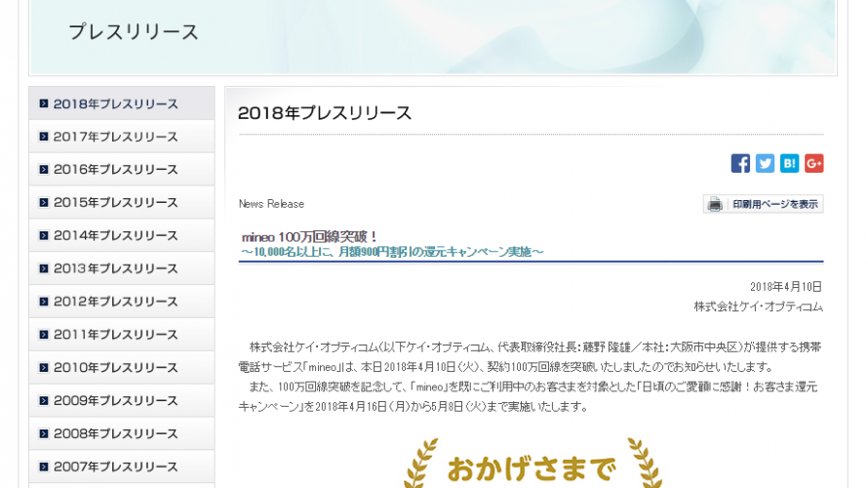868x488 pixels.
Task: Open 2013年プレスリリース in sidebar
Action: pos(122,268)
